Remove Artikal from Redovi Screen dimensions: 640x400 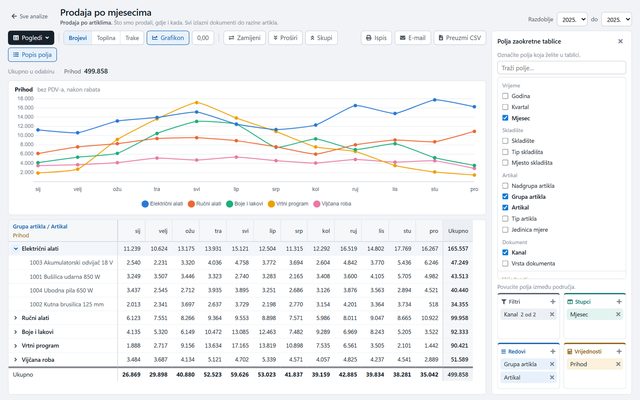552,378
